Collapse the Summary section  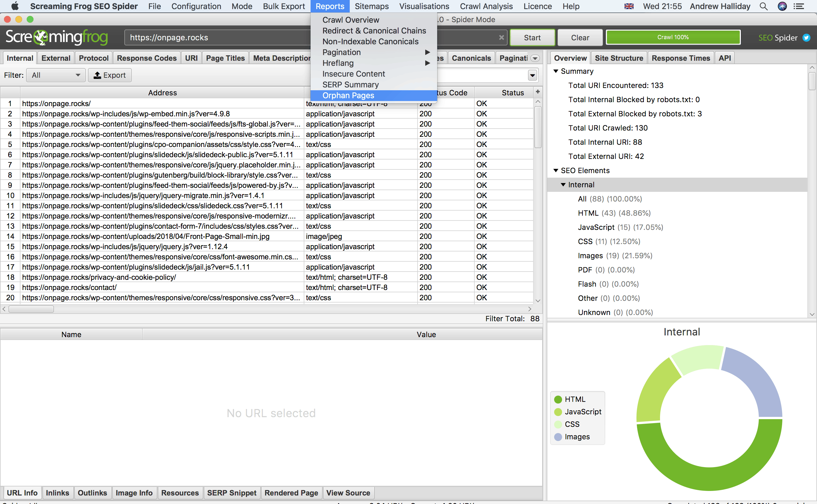click(556, 71)
